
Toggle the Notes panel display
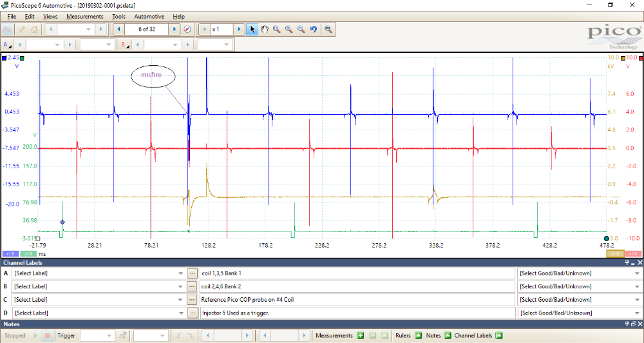pyautogui.click(x=446, y=335)
